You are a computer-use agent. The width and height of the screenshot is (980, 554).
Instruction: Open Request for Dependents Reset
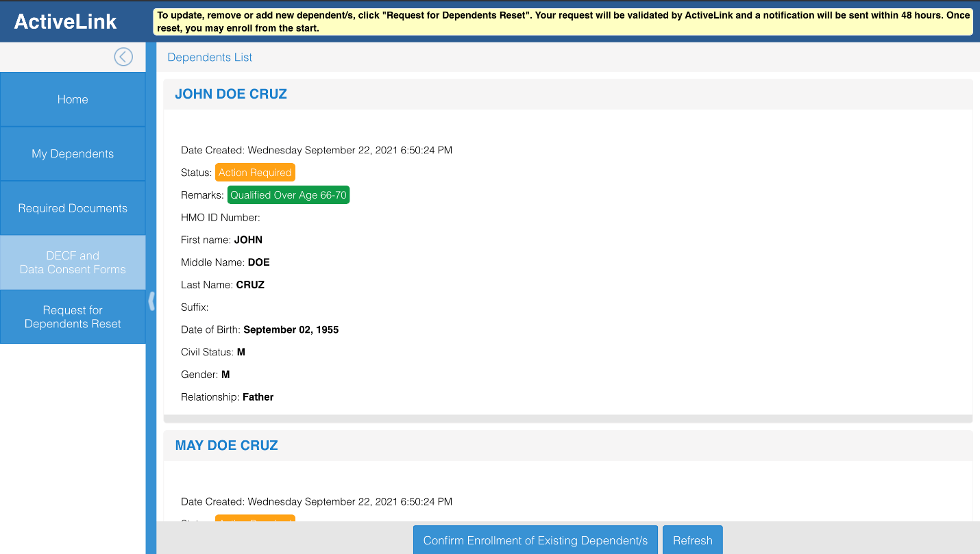(73, 317)
